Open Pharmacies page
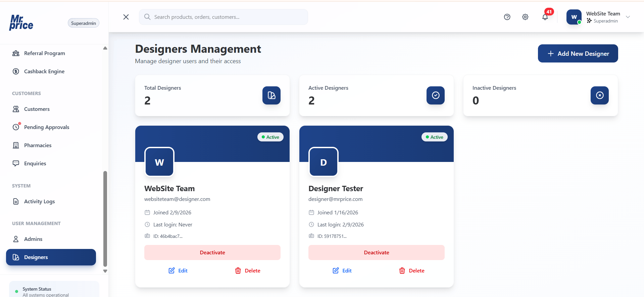Screen dimensions: 644x297 coord(51,145)
